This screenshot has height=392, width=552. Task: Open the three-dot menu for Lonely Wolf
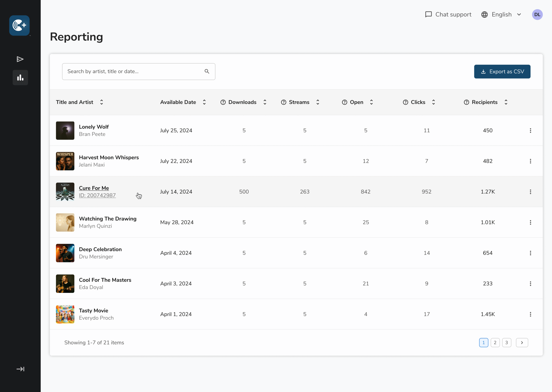tap(530, 131)
